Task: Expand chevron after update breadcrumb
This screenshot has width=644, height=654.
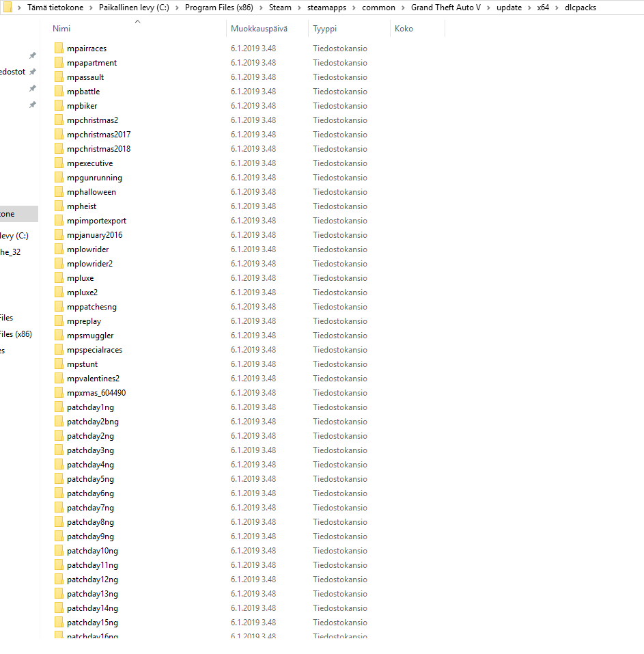Action: click(529, 8)
